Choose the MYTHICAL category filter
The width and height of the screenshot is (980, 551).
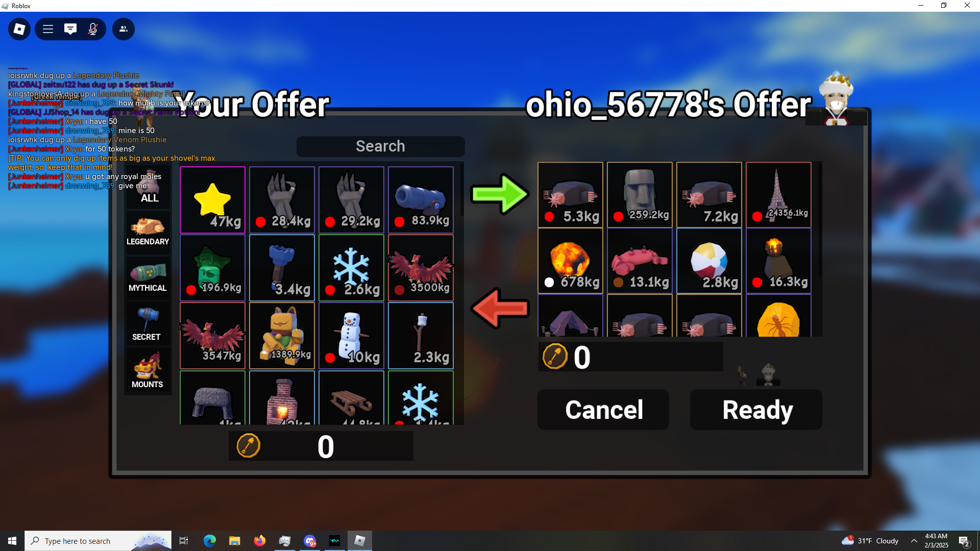click(148, 277)
